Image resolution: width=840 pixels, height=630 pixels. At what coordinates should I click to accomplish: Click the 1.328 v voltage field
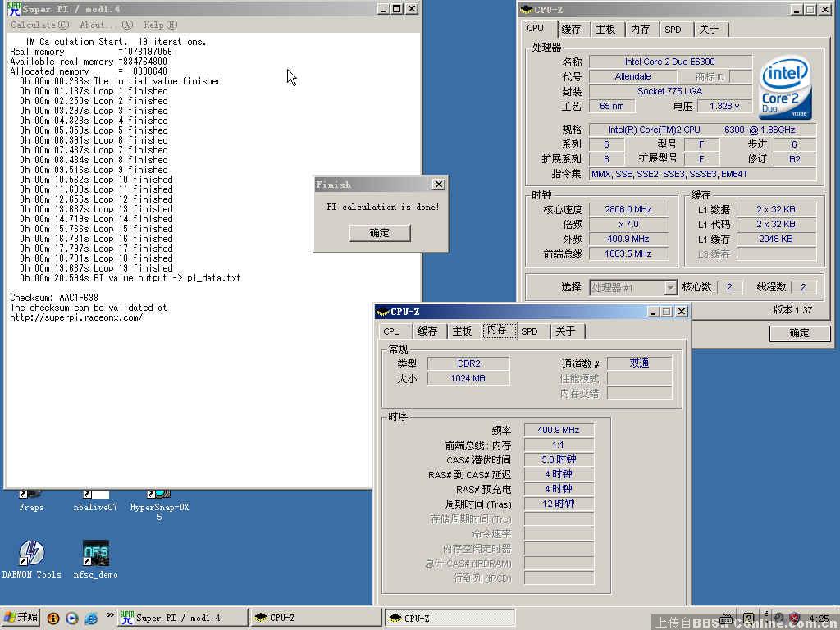pos(724,106)
